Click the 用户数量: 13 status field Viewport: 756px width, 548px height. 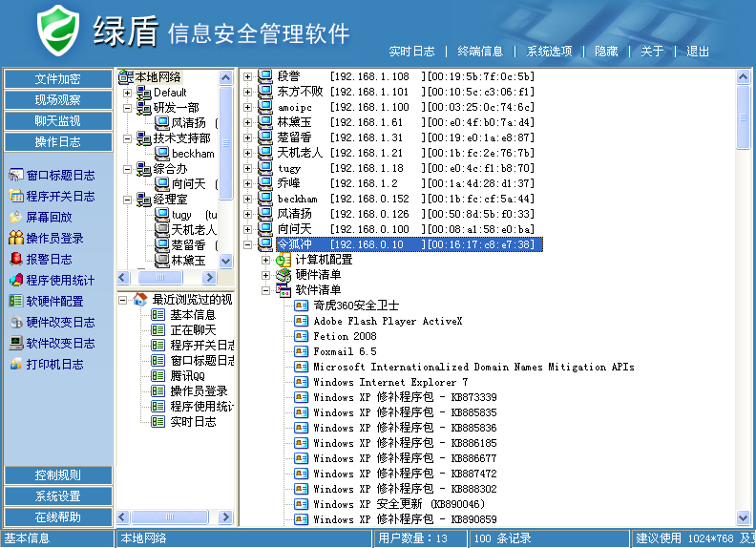[x=420, y=538]
